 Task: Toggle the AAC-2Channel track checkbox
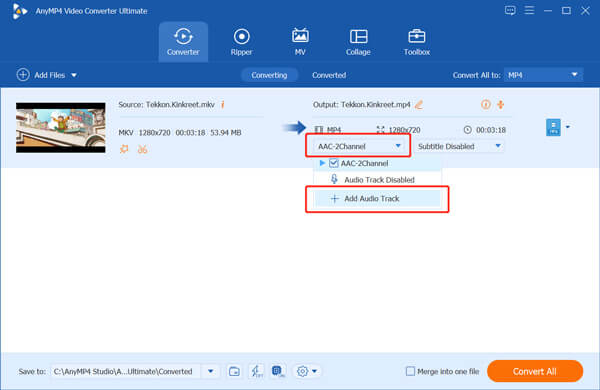click(x=333, y=163)
